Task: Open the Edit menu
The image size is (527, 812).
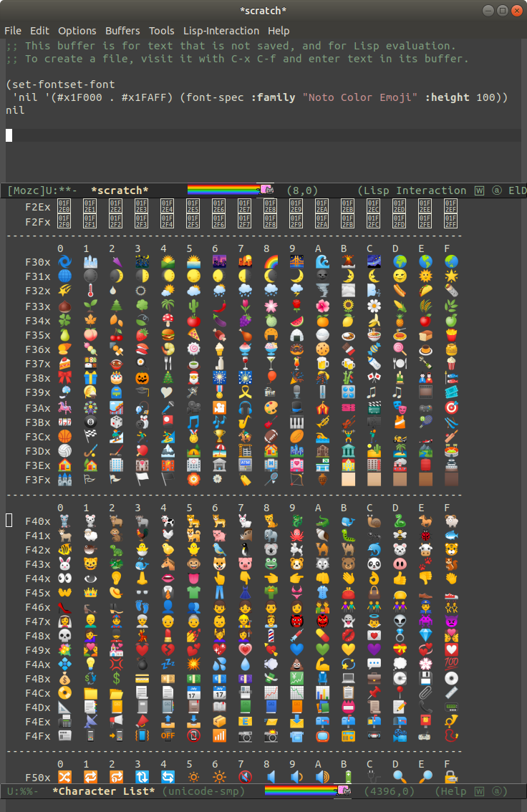Action: pos(39,31)
